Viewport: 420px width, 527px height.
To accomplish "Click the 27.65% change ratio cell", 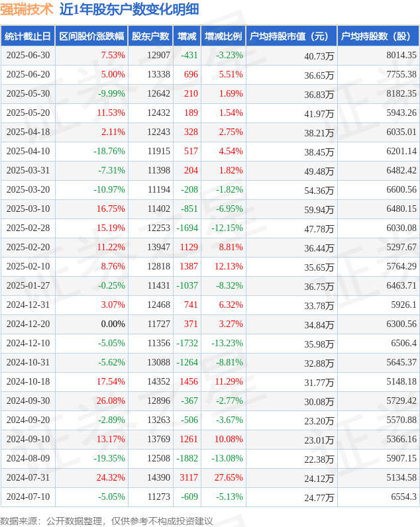I will (x=229, y=477).
